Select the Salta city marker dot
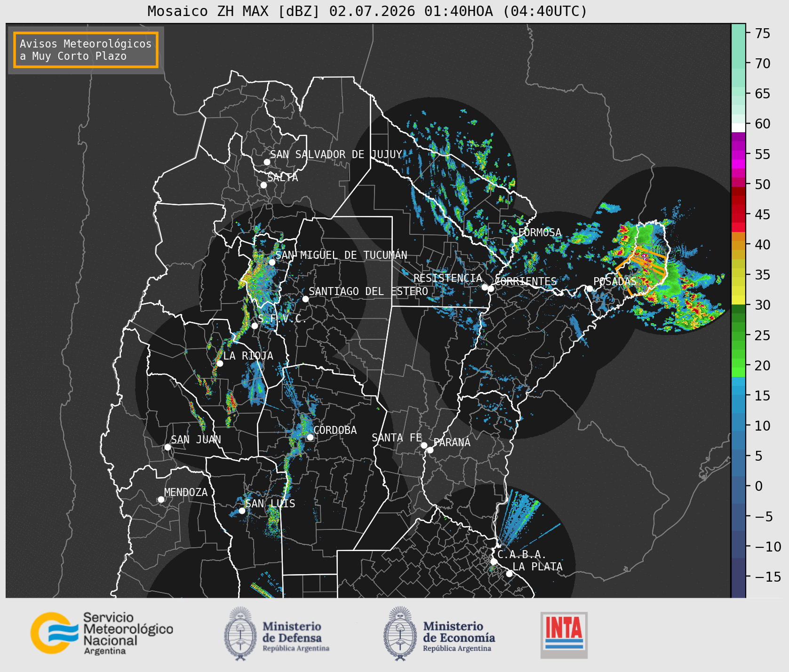 263,185
